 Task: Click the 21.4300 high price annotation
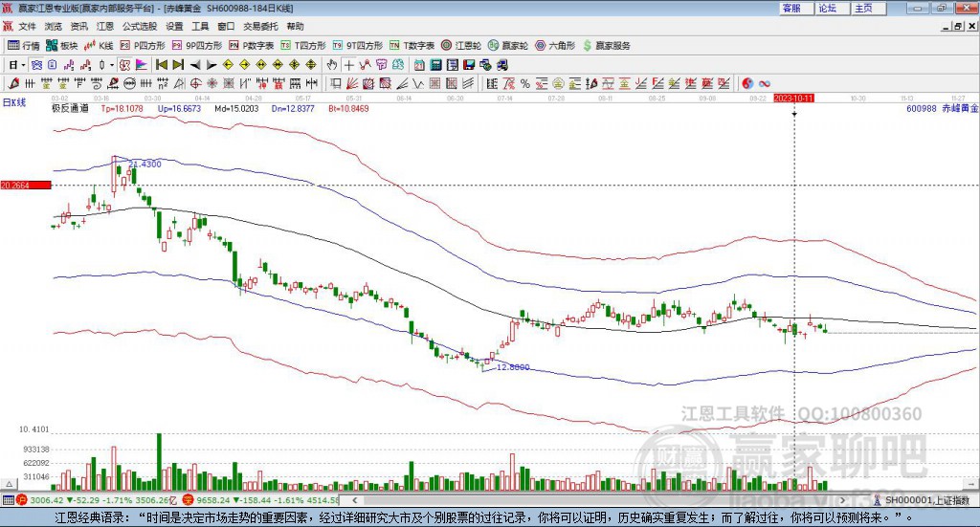145,165
